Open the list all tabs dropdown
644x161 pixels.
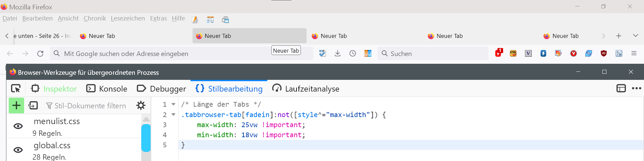[635, 36]
